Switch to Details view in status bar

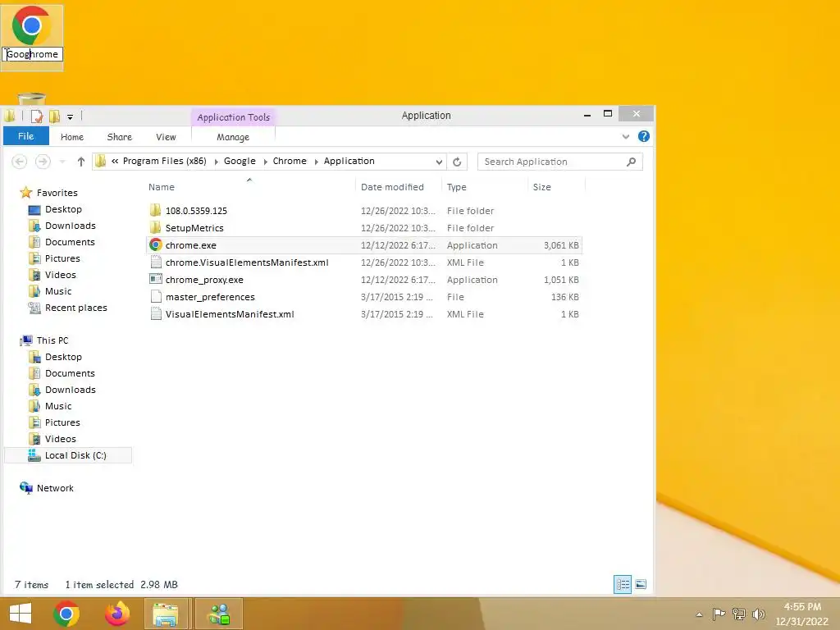pos(623,584)
